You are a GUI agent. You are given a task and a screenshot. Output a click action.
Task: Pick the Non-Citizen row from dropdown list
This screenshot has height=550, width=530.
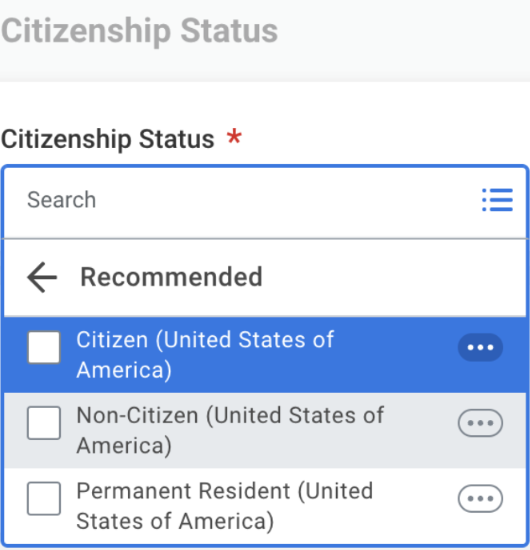[265, 430]
